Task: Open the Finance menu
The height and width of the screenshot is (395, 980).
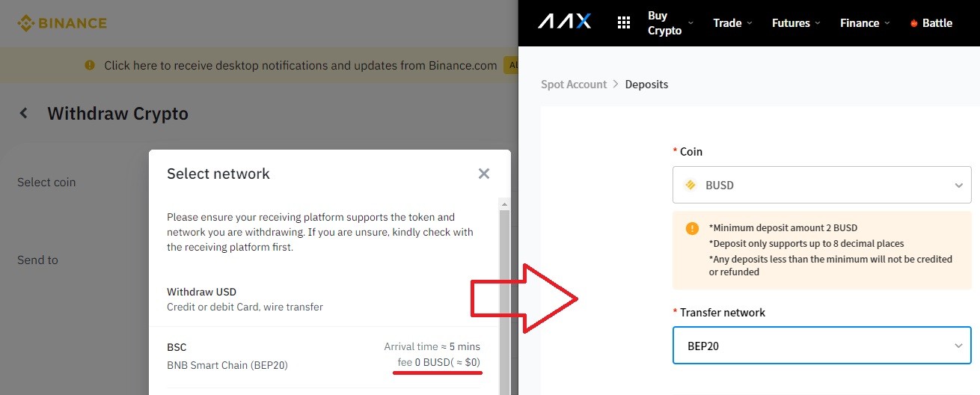Action: (x=865, y=23)
